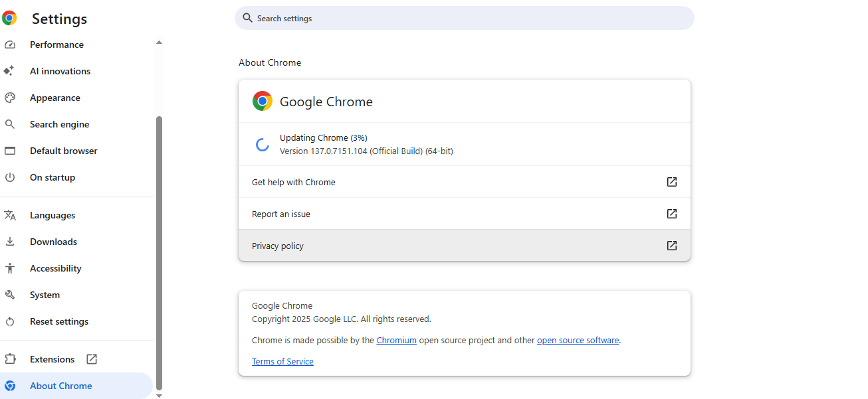Click the Appearance palette icon
The image size is (868, 399).
pos(11,98)
